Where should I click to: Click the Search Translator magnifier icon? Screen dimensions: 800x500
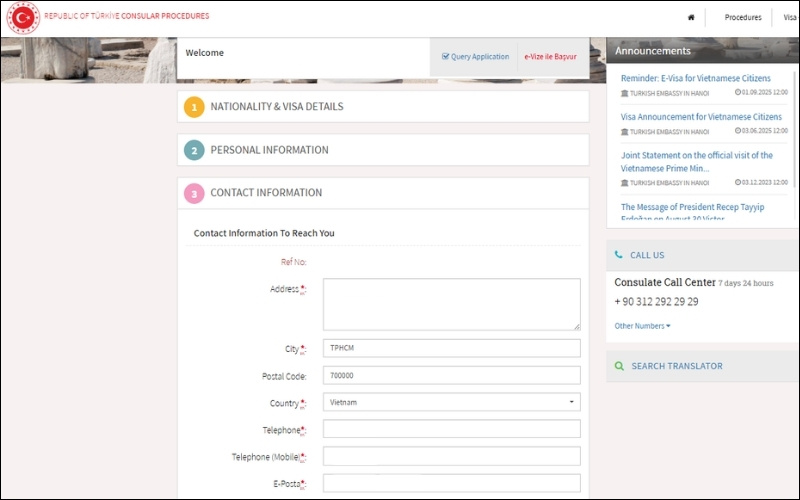(620, 366)
